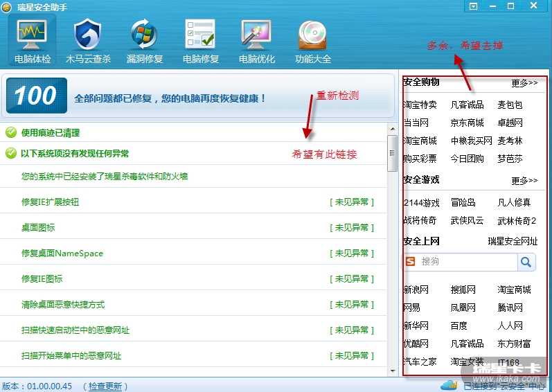Open 更多>> next to 安全购物
Viewport: 552px width, 392px height.
[x=524, y=83]
